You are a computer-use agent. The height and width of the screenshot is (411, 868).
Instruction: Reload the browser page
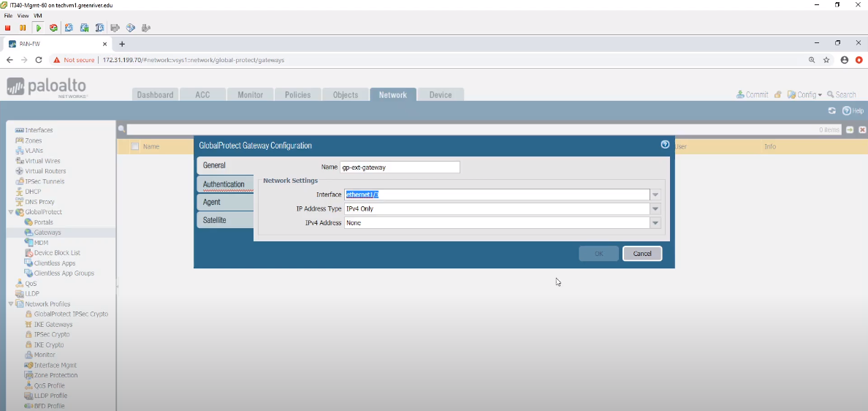pos(39,60)
